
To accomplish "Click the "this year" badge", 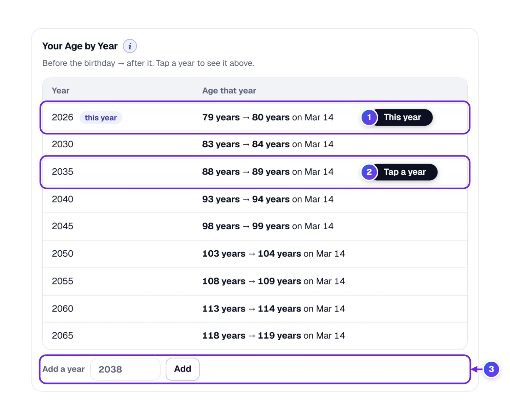I will [x=101, y=118].
